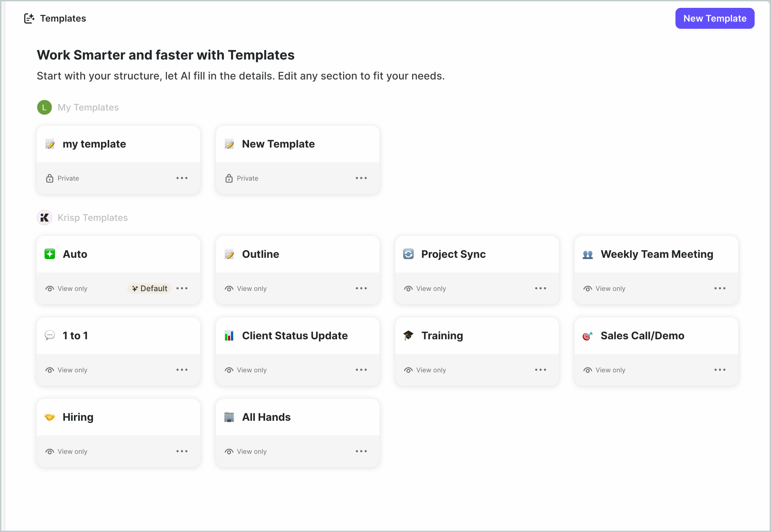
Task: Open the three-dot menu on my template
Action: tap(182, 178)
